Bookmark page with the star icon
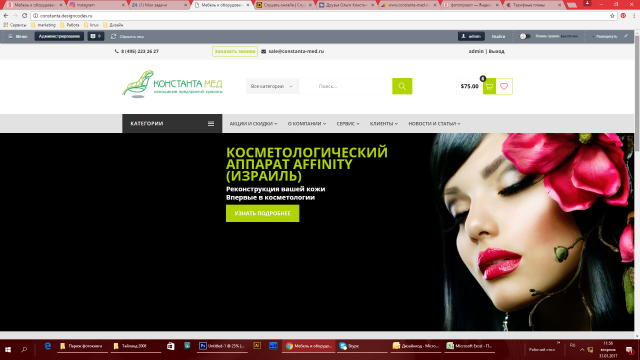Viewport: 640px width, 360px height. (x=612, y=16)
